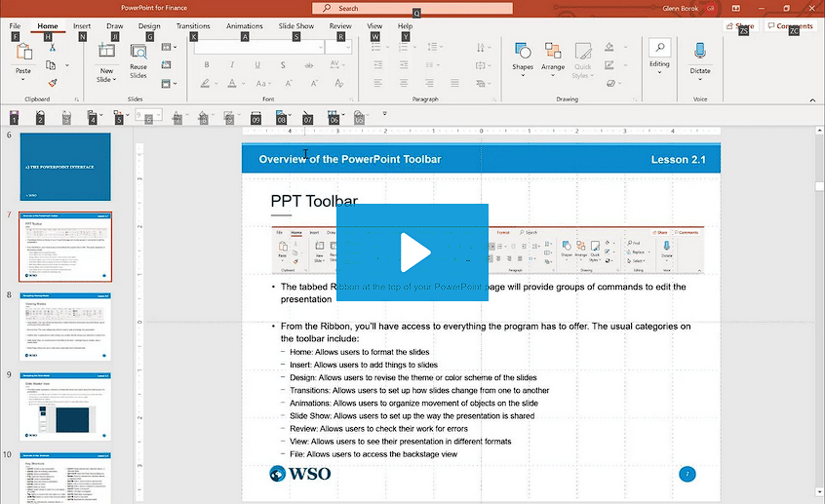
Task: Click the Align Text icon
Action: (481, 65)
